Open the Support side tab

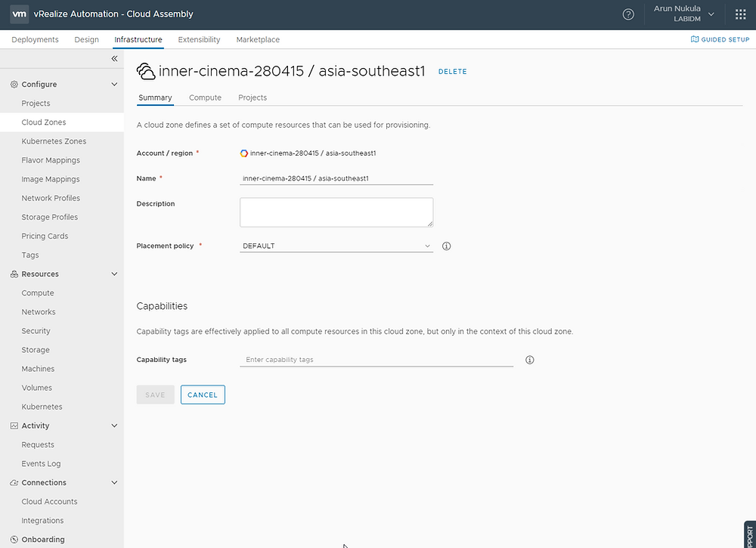point(750,534)
